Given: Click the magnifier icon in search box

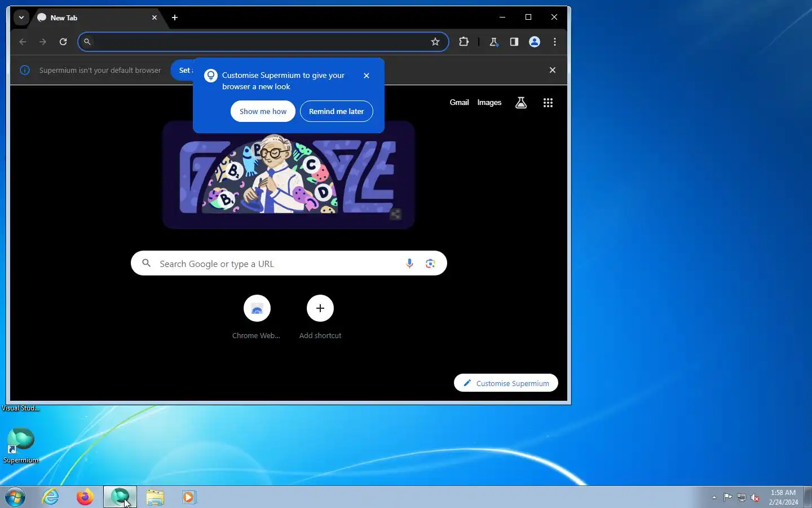Looking at the screenshot, I should (147, 264).
